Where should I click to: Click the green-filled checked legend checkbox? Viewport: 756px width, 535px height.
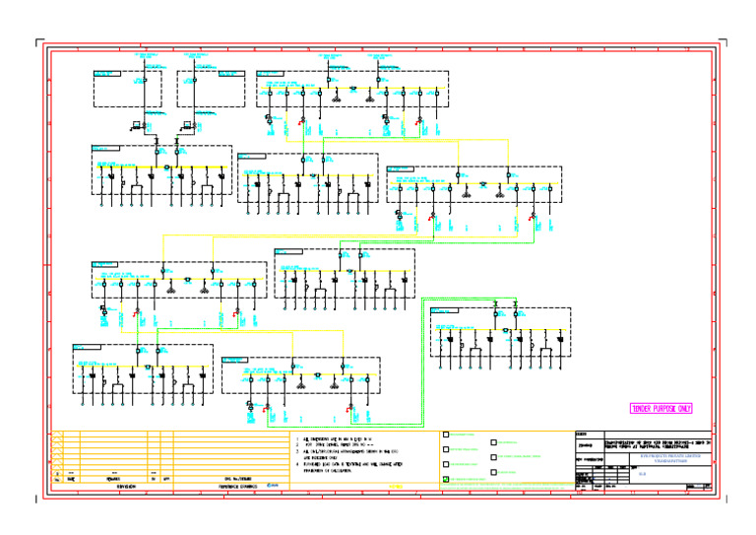pos(446,479)
